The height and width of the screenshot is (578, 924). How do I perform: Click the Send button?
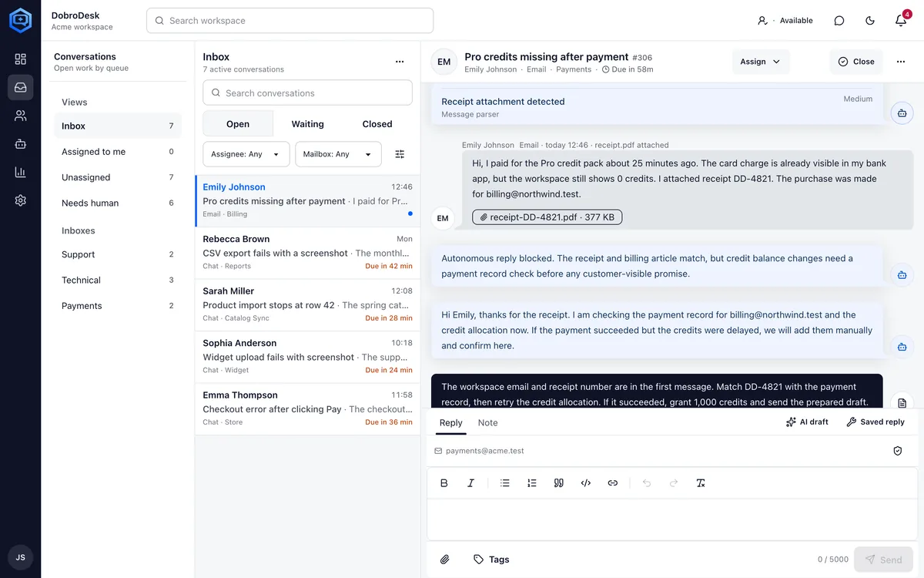tap(883, 560)
